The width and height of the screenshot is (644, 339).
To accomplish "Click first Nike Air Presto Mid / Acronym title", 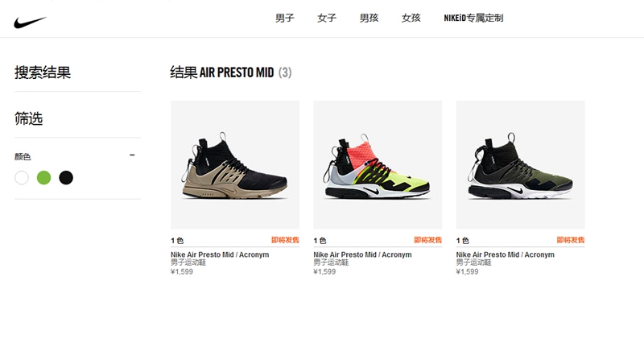I will (x=220, y=254).
